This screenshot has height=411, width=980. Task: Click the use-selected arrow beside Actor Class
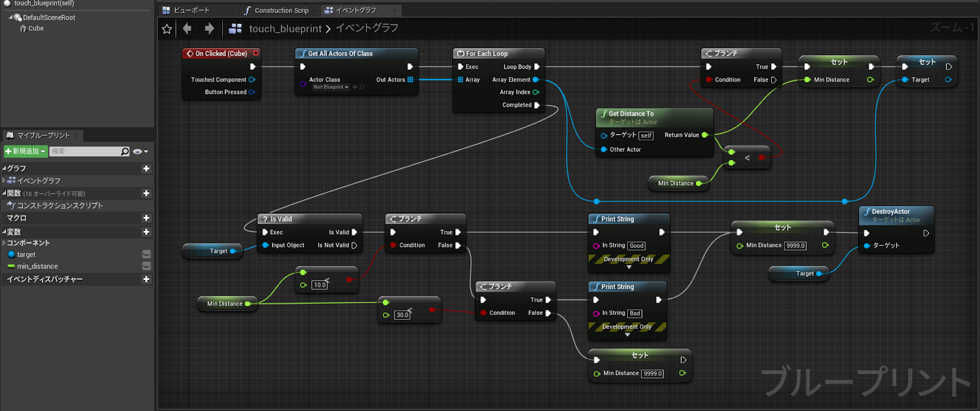pyautogui.click(x=355, y=87)
